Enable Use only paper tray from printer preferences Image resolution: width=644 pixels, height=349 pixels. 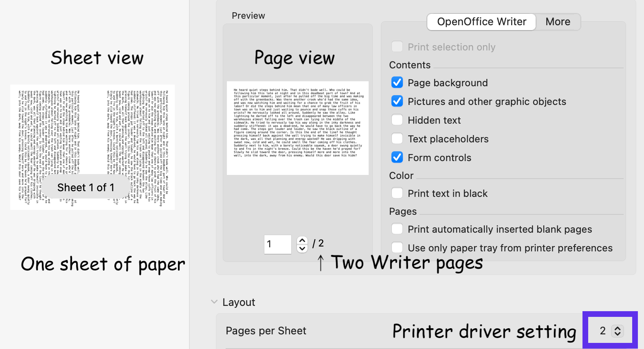(x=397, y=248)
